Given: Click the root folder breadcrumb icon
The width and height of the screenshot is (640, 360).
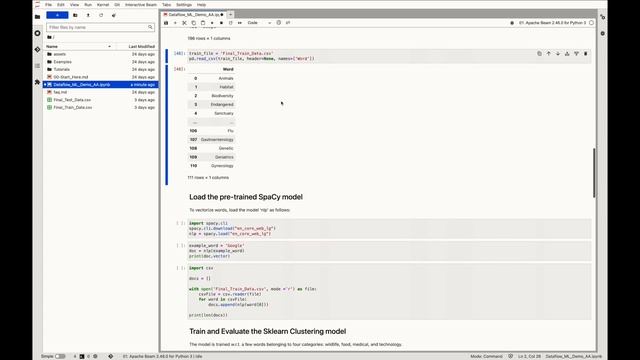Looking at the screenshot, I should tap(50, 37).
